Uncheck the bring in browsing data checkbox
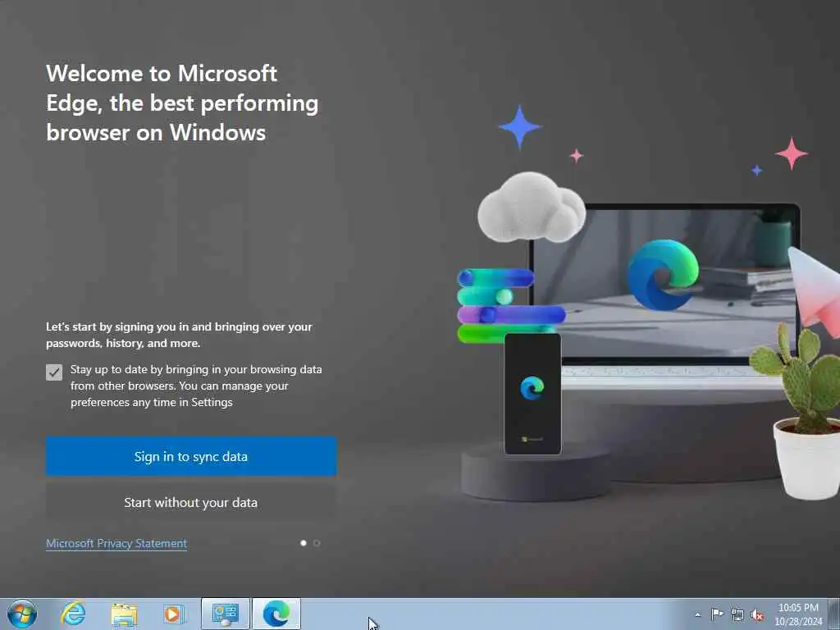This screenshot has height=630, width=840. point(54,372)
